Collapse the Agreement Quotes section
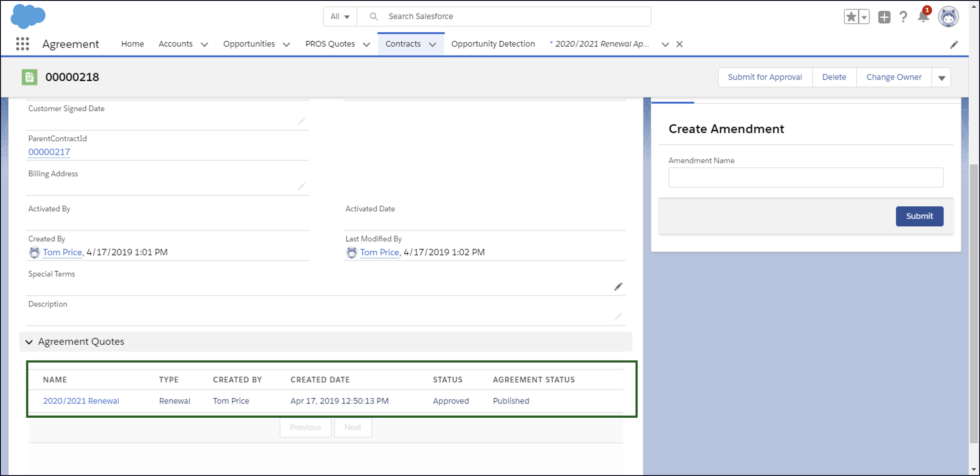This screenshot has height=476, width=980. click(x=29, y=342)
